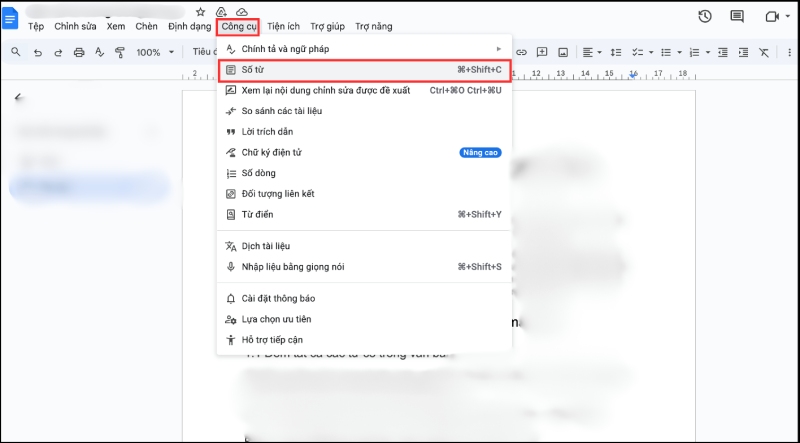Apply bulleted list
The width and height of the screenshot is (800, 443).
click(666, 52)
